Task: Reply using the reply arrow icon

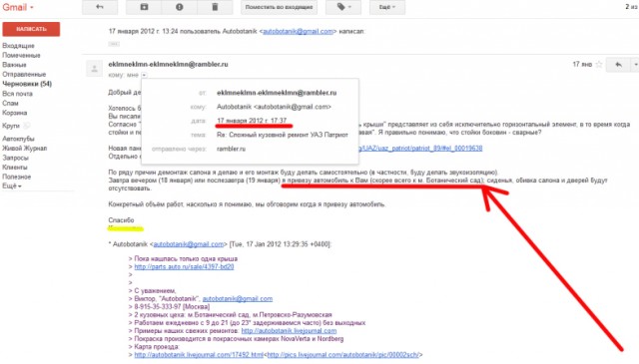Action: 618,65
